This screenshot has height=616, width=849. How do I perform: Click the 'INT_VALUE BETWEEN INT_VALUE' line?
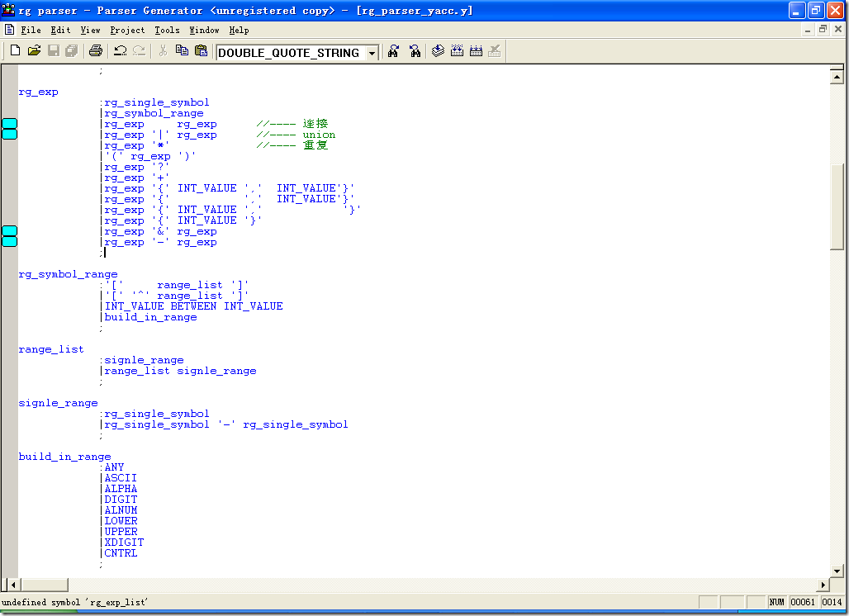point(194,306)
